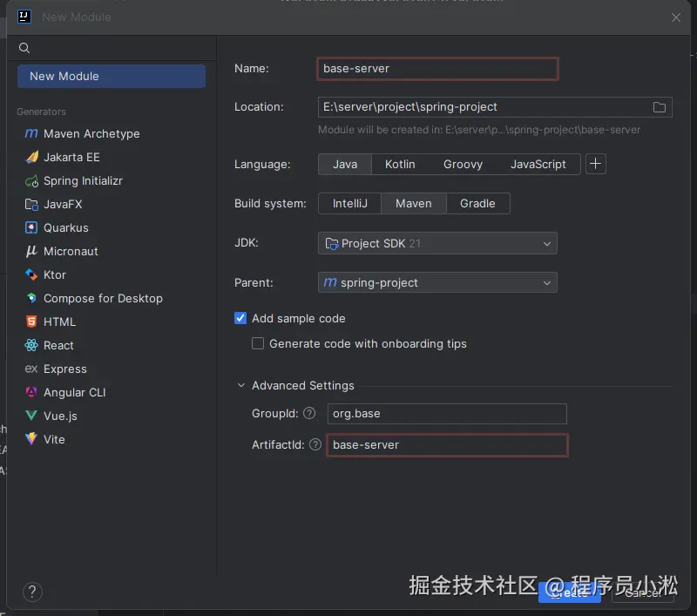This screenshot has width=697, height=616.
Task: Click into the Location path field
Action: [484, 107]
